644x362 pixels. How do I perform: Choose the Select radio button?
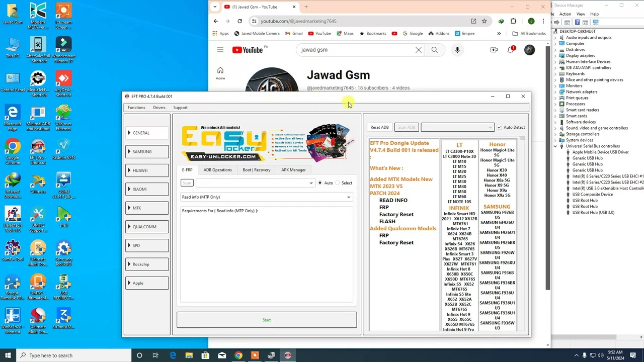[338, 183]
